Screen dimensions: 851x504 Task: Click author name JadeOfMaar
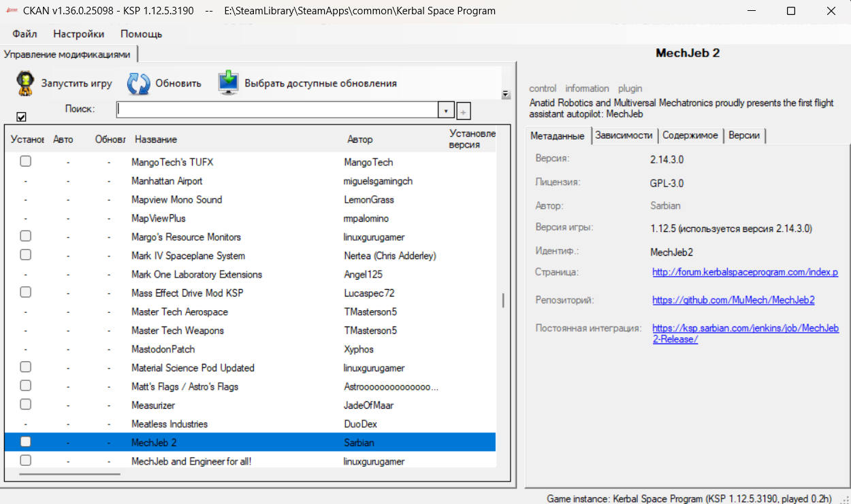[369, 405]
